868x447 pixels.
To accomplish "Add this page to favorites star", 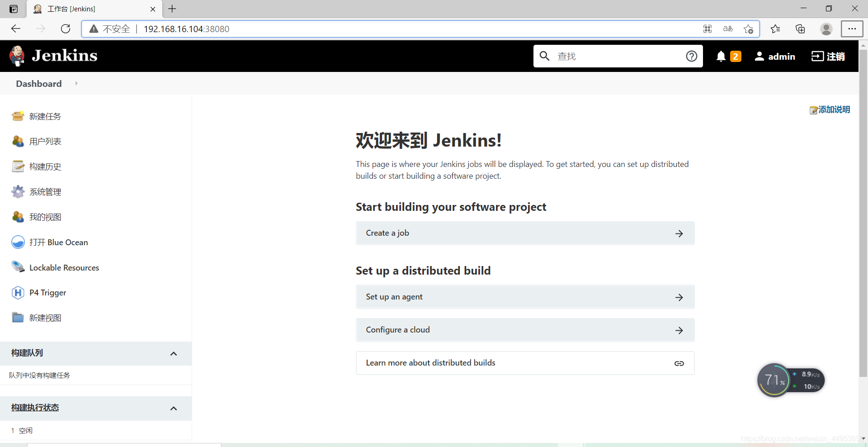I will tap(748, 29).
